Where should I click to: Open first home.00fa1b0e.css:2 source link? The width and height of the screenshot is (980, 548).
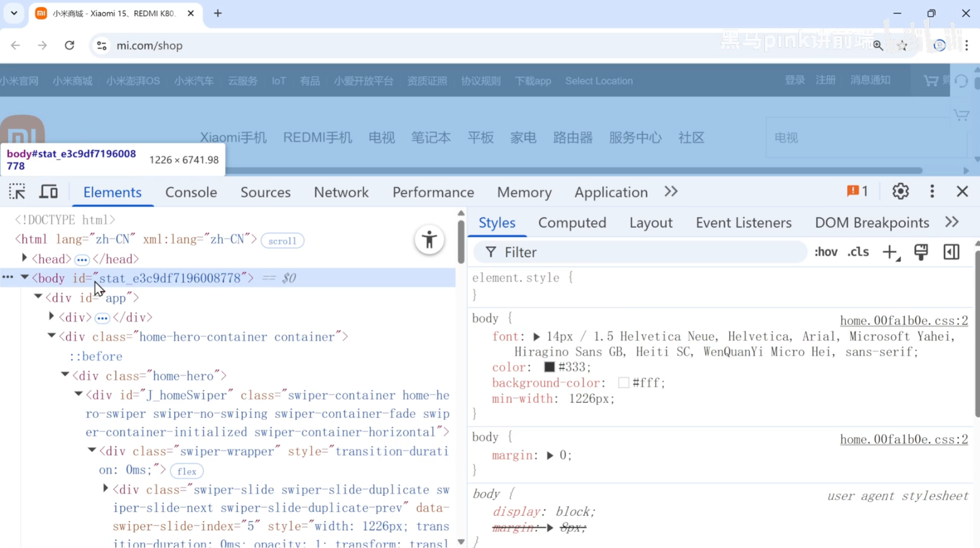tap(904, 320)
